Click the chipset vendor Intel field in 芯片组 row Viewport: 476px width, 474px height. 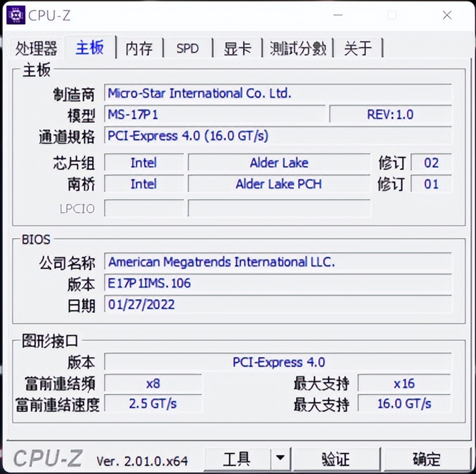tap(144, 163)
